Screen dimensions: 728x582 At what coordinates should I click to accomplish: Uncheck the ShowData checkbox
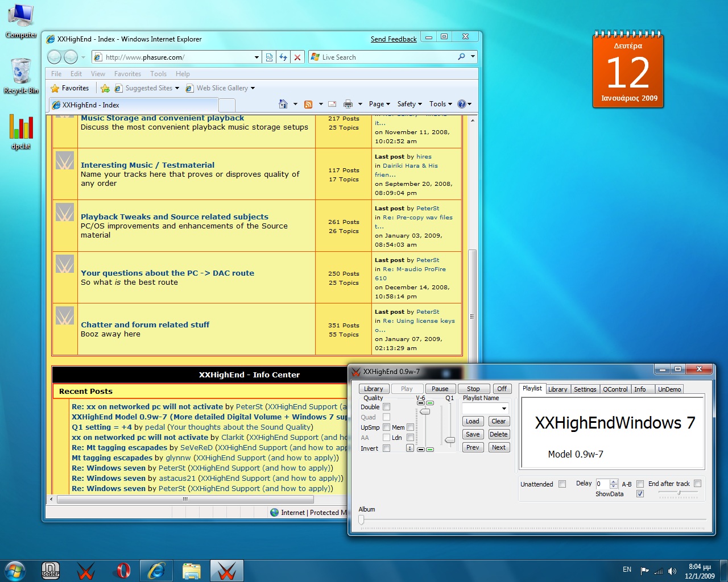tap(640, 494)
